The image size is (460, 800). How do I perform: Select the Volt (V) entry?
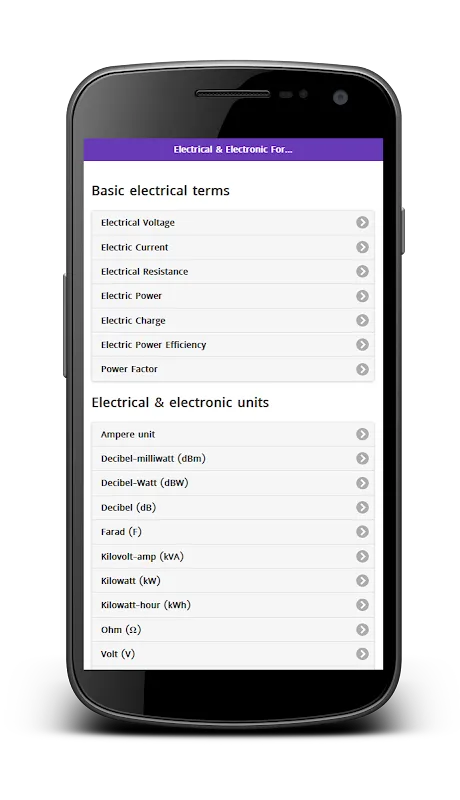[x=233, y=654]
